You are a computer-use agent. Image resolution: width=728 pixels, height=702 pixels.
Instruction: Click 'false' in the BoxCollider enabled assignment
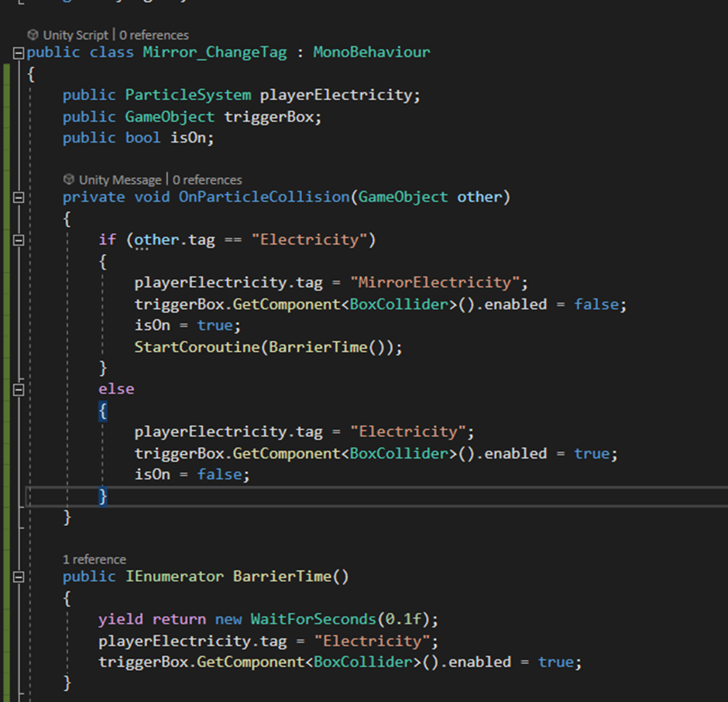coord(596,305)
